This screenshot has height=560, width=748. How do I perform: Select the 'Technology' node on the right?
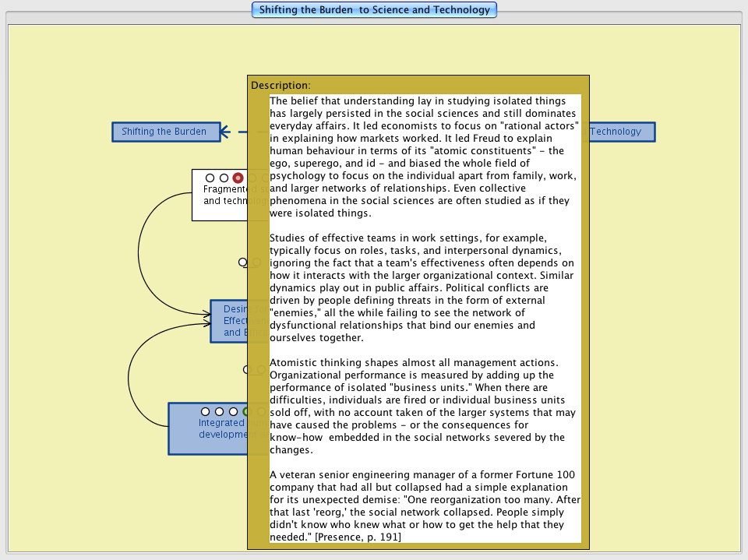[621, 132]
